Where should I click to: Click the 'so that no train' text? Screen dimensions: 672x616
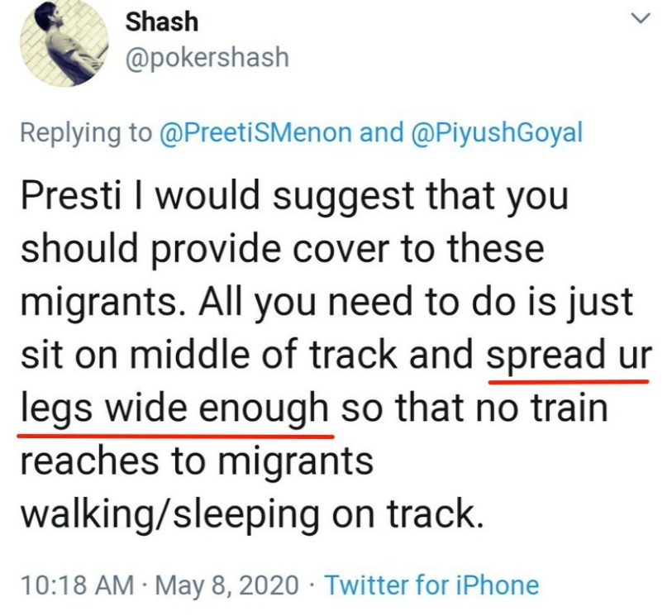tap(474, 408)
